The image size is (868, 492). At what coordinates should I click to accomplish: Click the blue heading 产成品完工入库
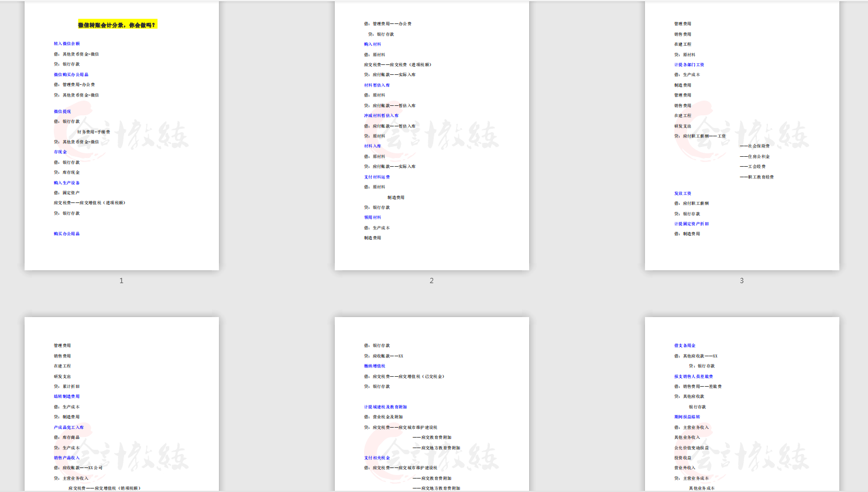(x=69, y=428)
